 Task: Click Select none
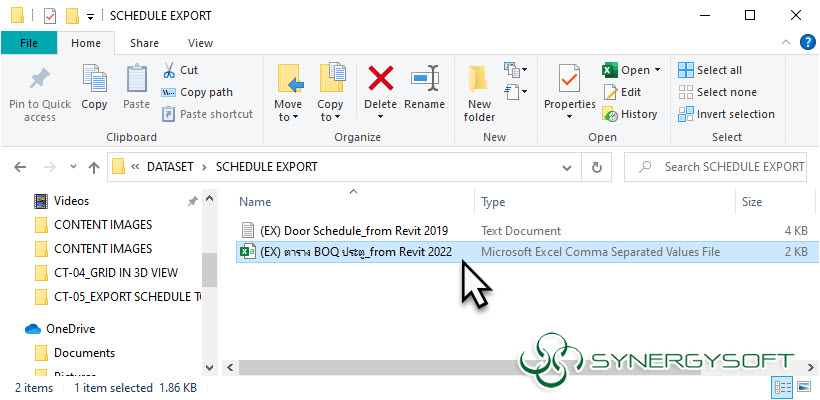pyautogui.click(x=717, y=93)
